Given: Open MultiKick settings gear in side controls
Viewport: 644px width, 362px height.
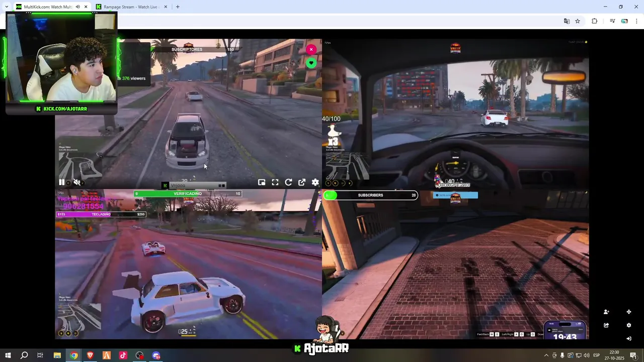Looking at the screenshot, I should pyautogui.click(x=629, y=325).
